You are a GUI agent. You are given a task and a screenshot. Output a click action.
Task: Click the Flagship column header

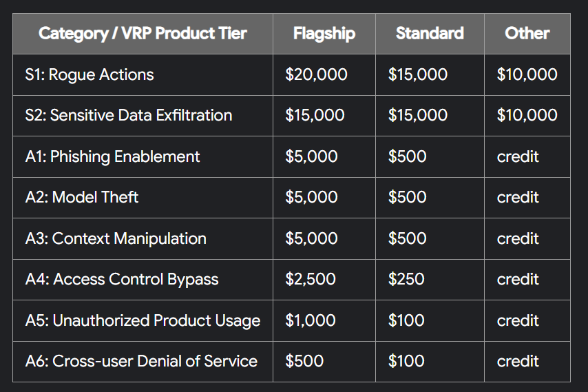(324, 33)
